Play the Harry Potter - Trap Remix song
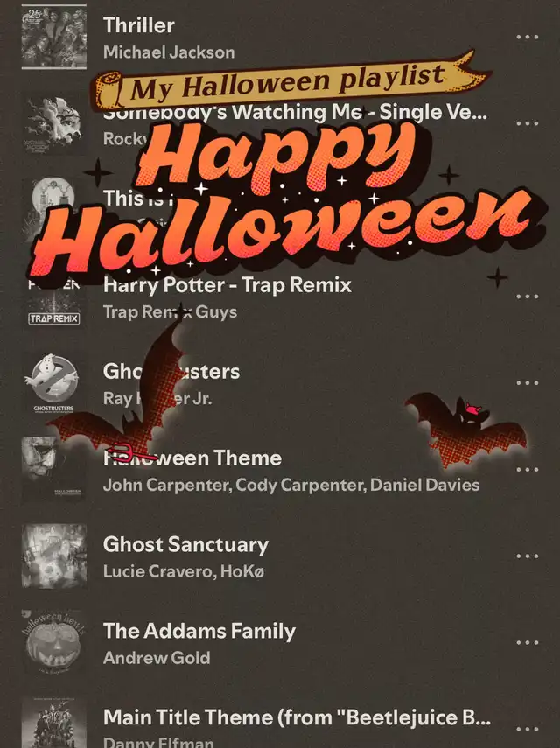Viewport: 560px width, 748px height. tap(227, 285)
